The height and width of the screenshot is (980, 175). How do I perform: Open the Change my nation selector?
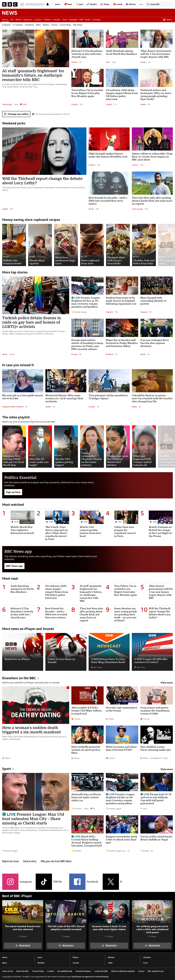(16, 114)
